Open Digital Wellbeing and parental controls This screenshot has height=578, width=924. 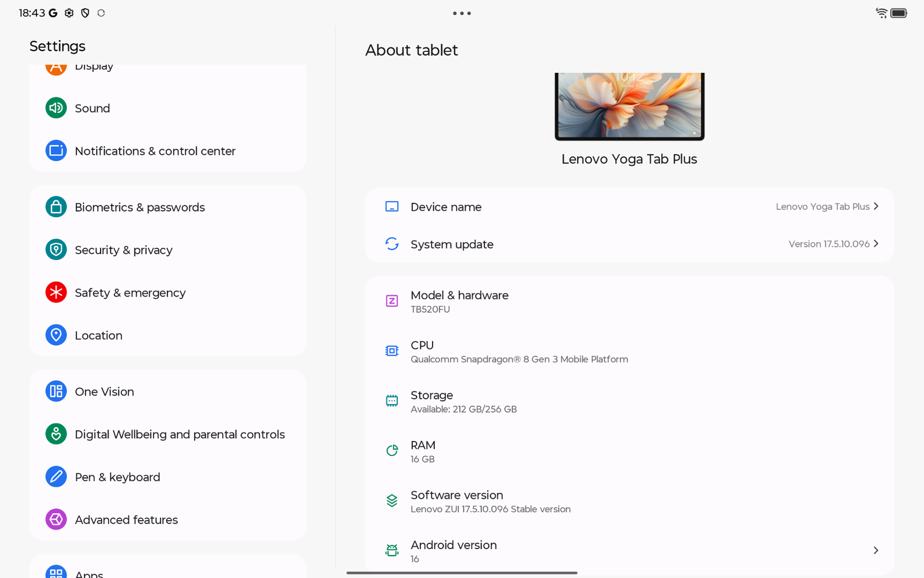point(180,434)
